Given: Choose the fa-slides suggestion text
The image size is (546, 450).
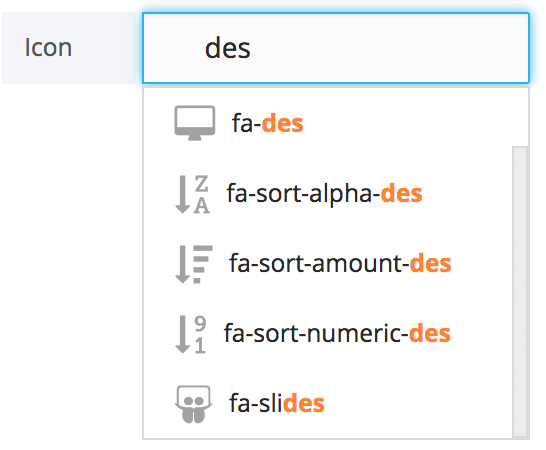Looking at the screenshot, I should (276, 403).
